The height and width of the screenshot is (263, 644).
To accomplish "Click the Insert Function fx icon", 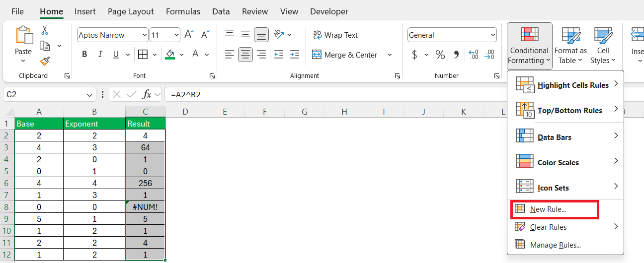I will pyautogui.click(x=147, y=94).
